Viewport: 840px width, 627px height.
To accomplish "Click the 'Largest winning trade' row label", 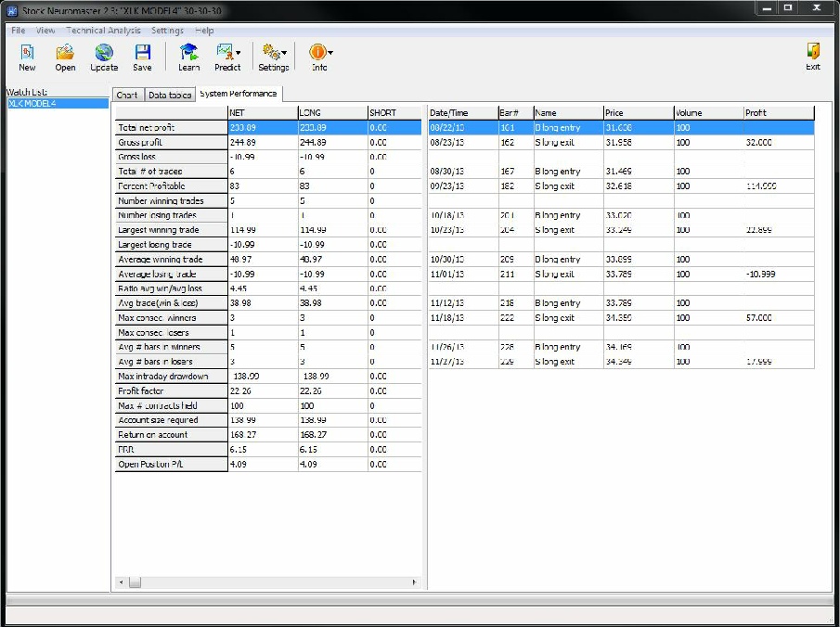I will 172,230.
